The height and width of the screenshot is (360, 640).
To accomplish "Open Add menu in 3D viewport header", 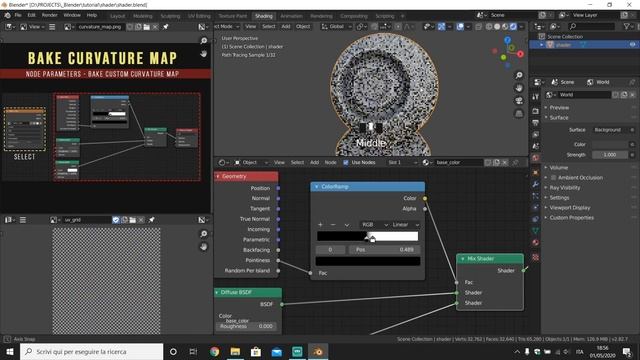I will click(286, 27).
